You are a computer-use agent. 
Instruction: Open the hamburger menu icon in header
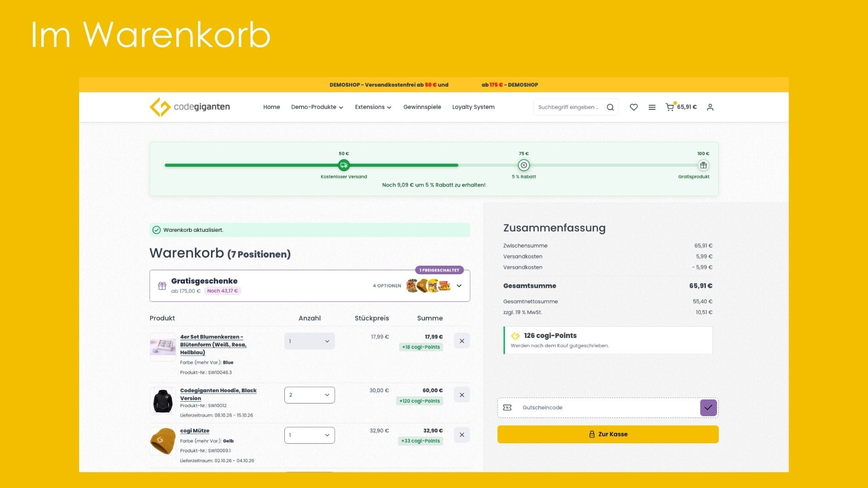click(652, 107)
